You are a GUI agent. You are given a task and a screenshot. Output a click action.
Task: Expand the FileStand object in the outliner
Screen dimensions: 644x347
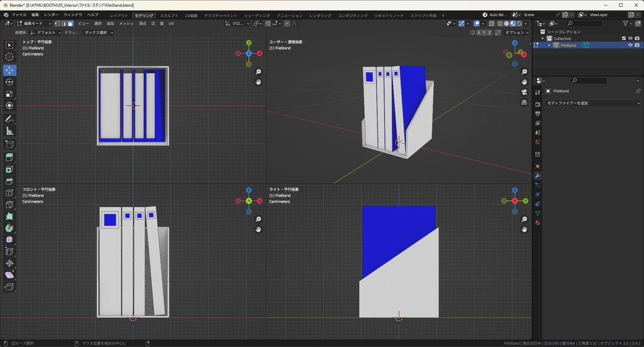(x=549, y=45)
